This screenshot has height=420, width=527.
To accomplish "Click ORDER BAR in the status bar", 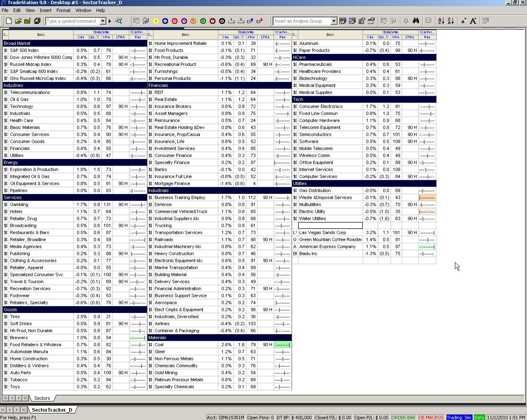I will pyautogui.click(x=403, y=417).
